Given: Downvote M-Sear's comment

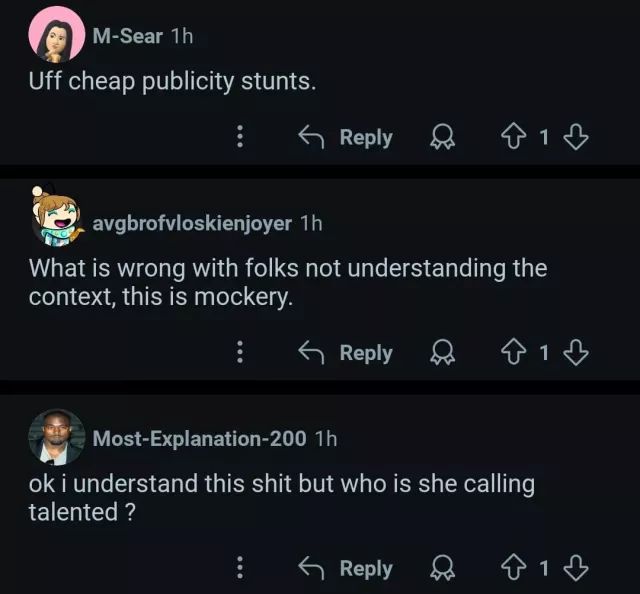Looking at the screenshot, I should tap(575, 137).
